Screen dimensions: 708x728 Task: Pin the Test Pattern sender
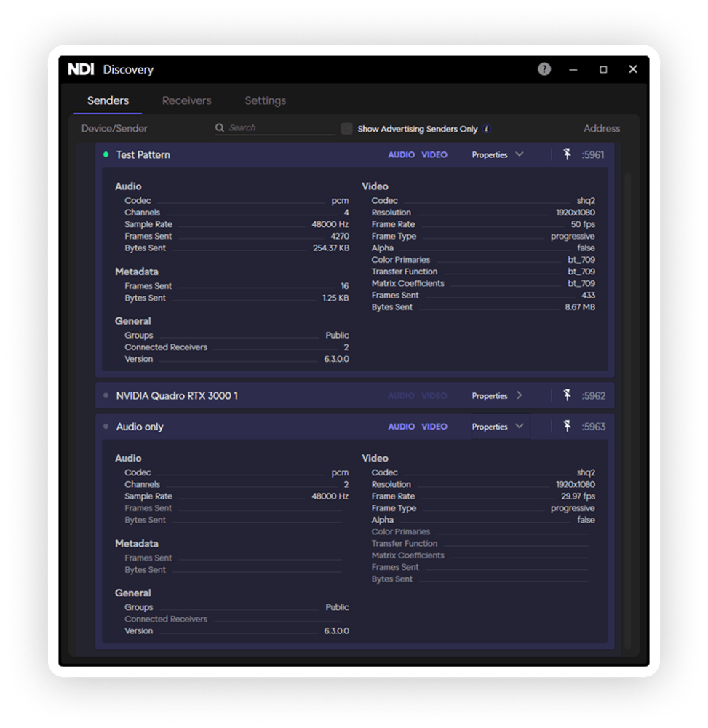(567, 154)
